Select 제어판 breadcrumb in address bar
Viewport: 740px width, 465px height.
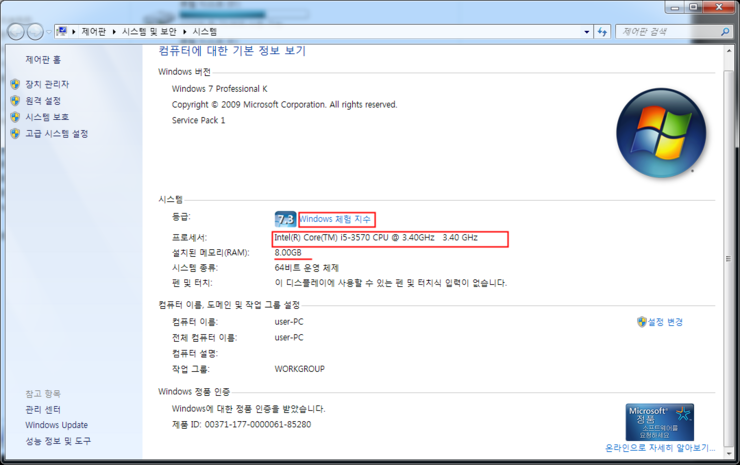pyautogui.click(x=93, y=32)
